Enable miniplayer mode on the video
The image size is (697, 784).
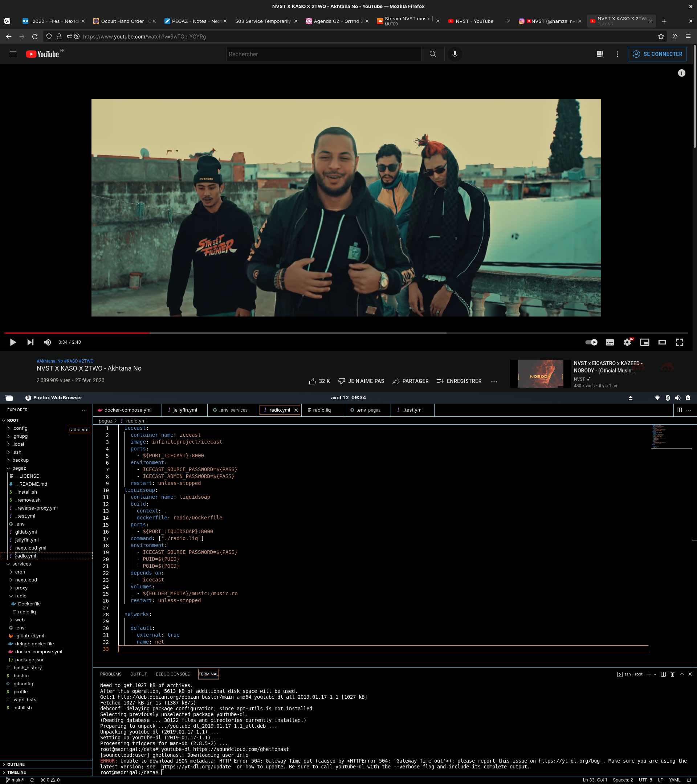click(644, 342)
